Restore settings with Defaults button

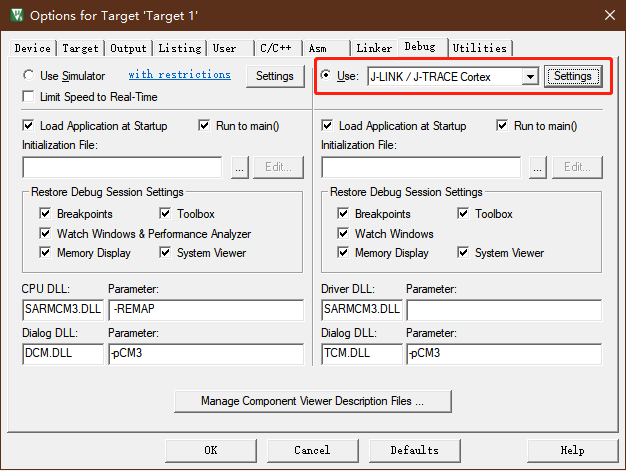pyautogui.click(x=415, y=451)
